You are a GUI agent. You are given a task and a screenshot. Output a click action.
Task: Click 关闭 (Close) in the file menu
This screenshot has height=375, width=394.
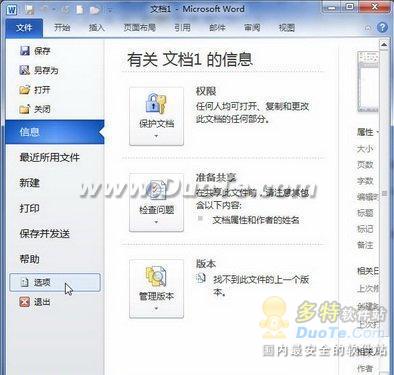point(35,109)
